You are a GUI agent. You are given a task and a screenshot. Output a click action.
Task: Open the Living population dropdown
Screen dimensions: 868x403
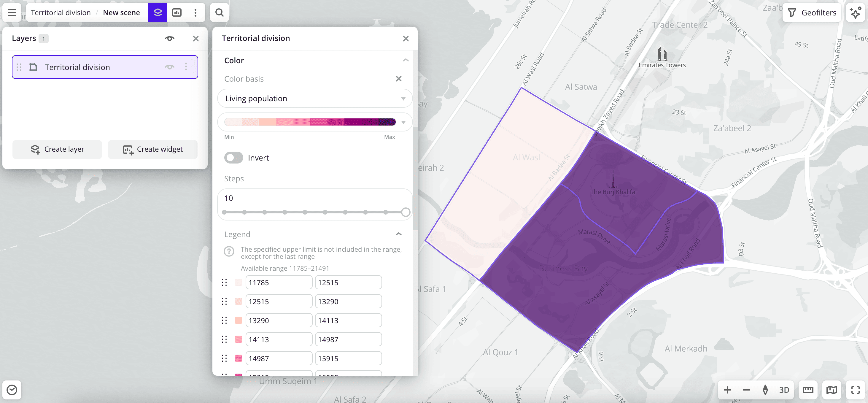click(x=314, y=99)
